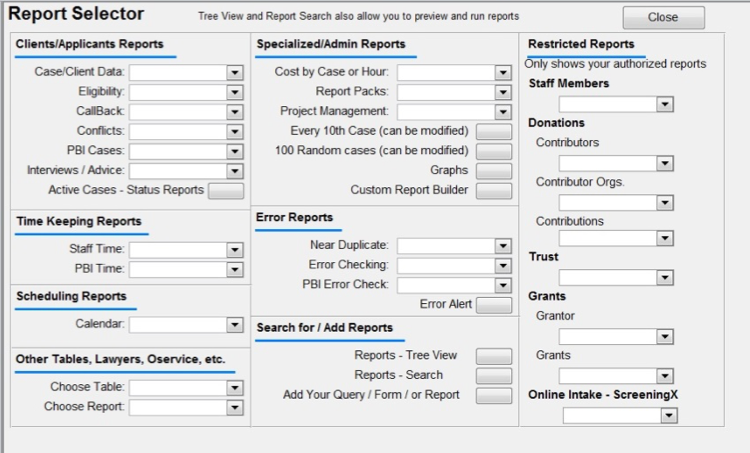
Task: Click the Error Alert button
Action: pyautogui.click(x=493, y=305)
